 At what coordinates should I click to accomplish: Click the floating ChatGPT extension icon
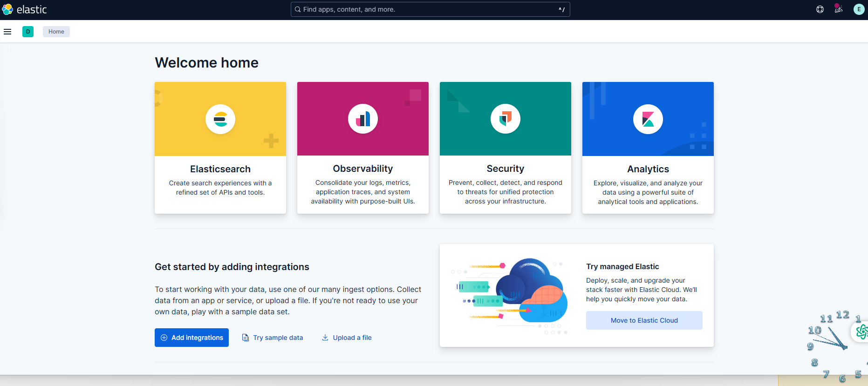click(x=861, y=332)
